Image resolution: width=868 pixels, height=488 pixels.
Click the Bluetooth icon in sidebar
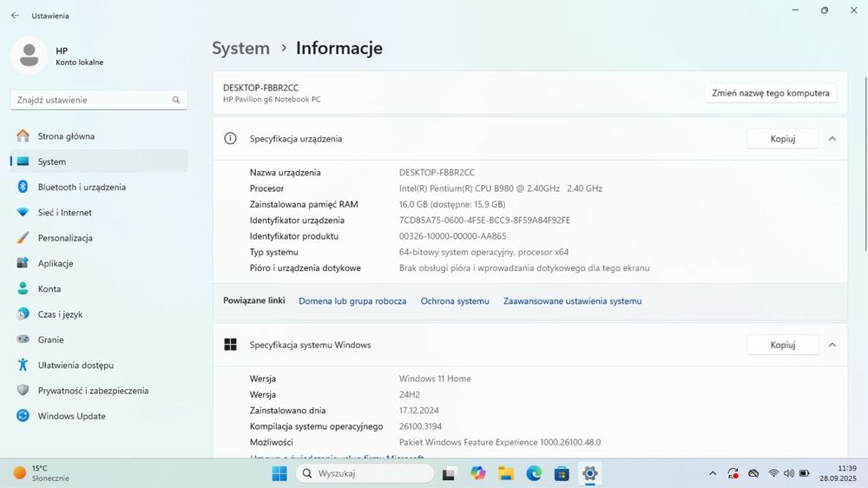[23, 187]
